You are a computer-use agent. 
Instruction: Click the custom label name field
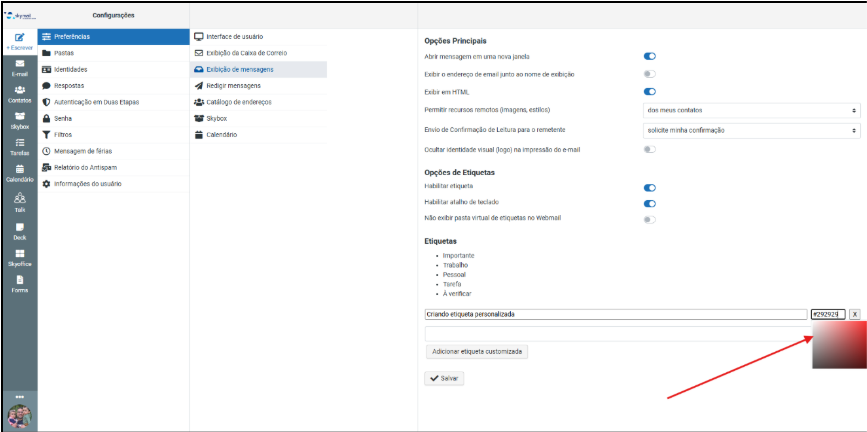(x=615, y=314)
